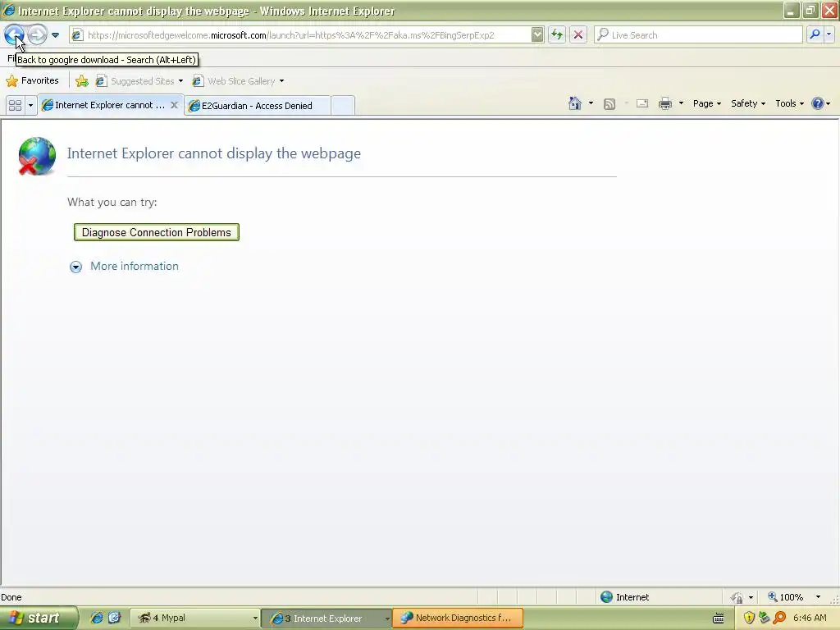
Task: Close the 'Internet Explorer cannot' tab
Action: pos(174,105)
